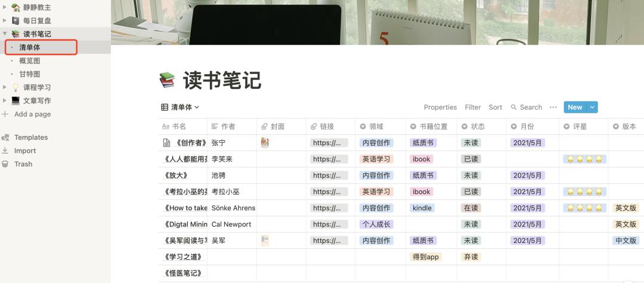Click the lightbulb icon beside 课程学习
The image size is (644, 283).
pyautogui.click(x=16, y=87)
